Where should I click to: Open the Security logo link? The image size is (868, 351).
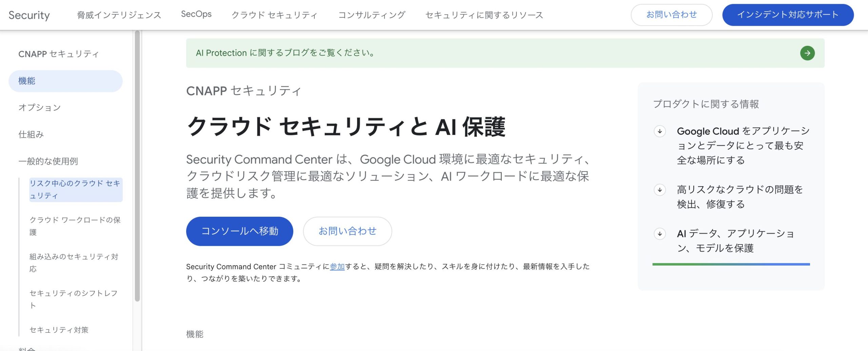pos(29,15)
